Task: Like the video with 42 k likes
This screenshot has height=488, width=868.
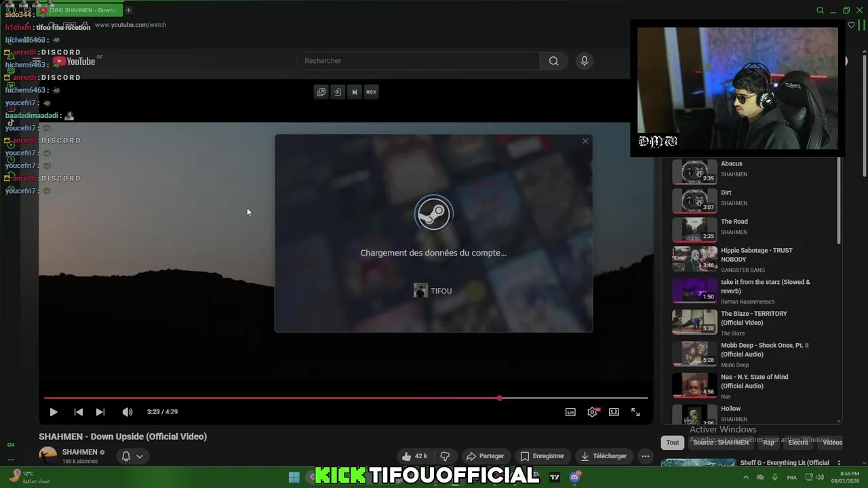Action: (x=414, y=456)
